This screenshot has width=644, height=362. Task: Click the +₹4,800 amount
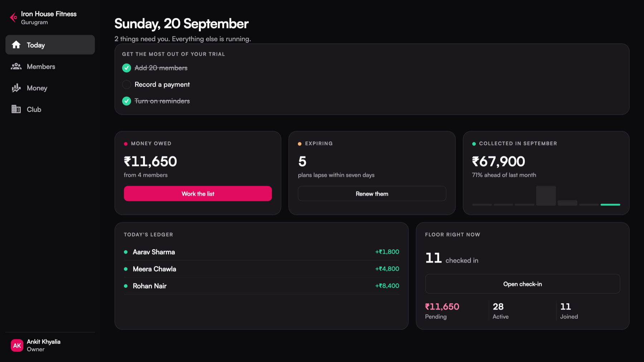pos(387,269)
